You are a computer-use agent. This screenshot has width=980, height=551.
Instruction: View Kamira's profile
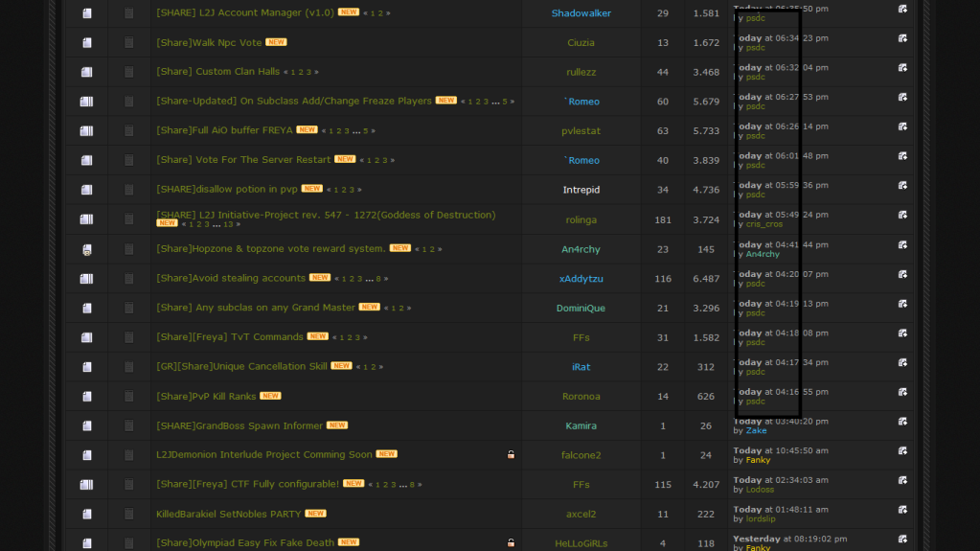point(581,425)
